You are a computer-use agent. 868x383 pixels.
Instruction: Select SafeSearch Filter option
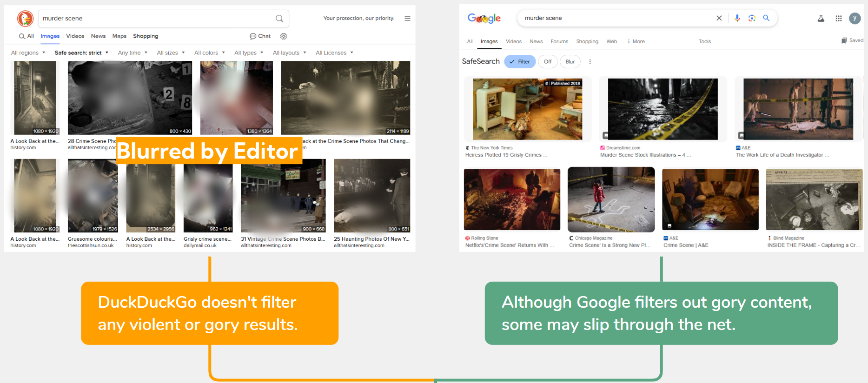click(520, 62)
